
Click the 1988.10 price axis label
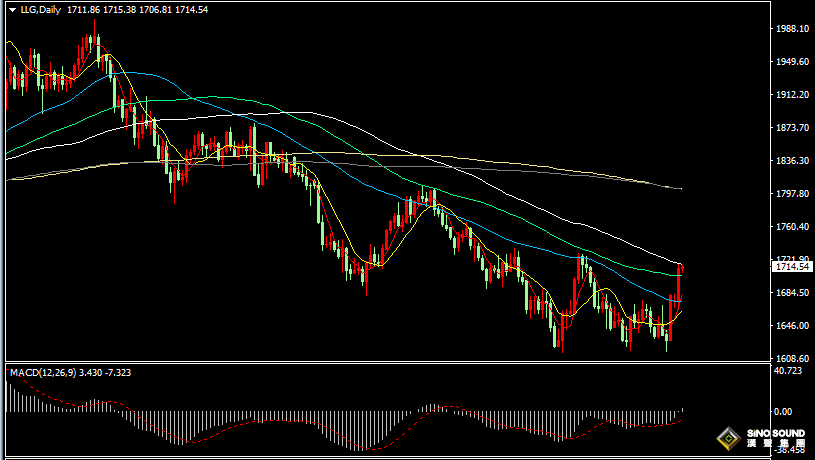click(790, 29)
